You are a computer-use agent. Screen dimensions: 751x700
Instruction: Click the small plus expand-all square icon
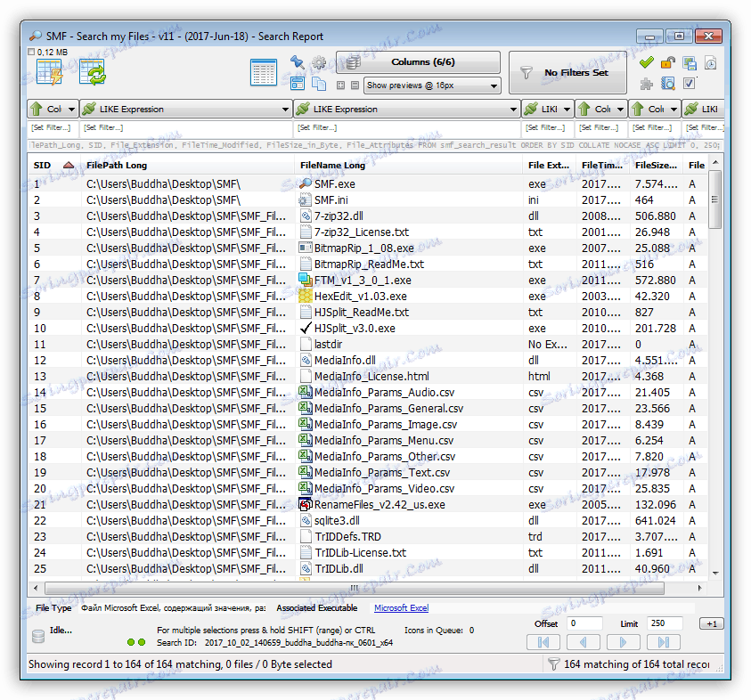pos(340,85)
